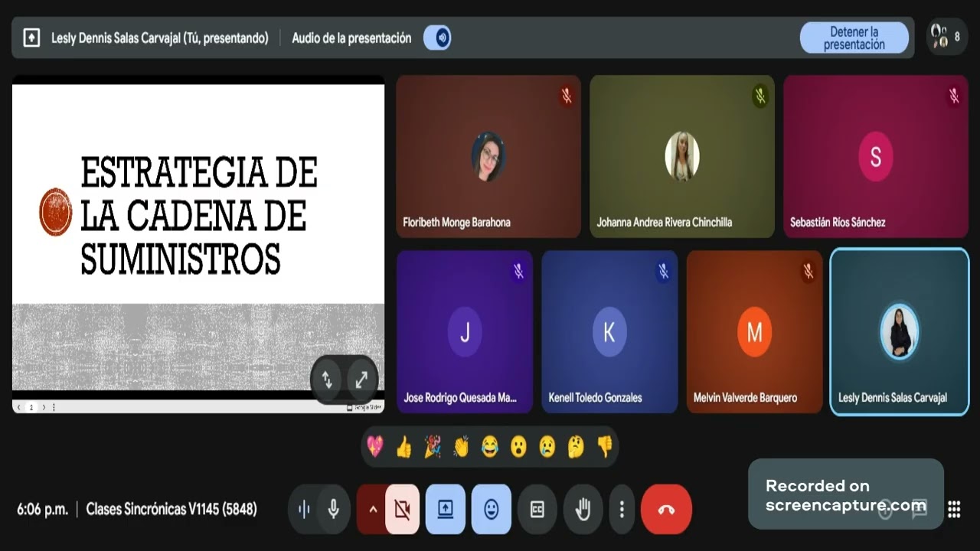The image size is (980, 551).
Task: Click the present screen button in toolbar
Action: point(446,509)
